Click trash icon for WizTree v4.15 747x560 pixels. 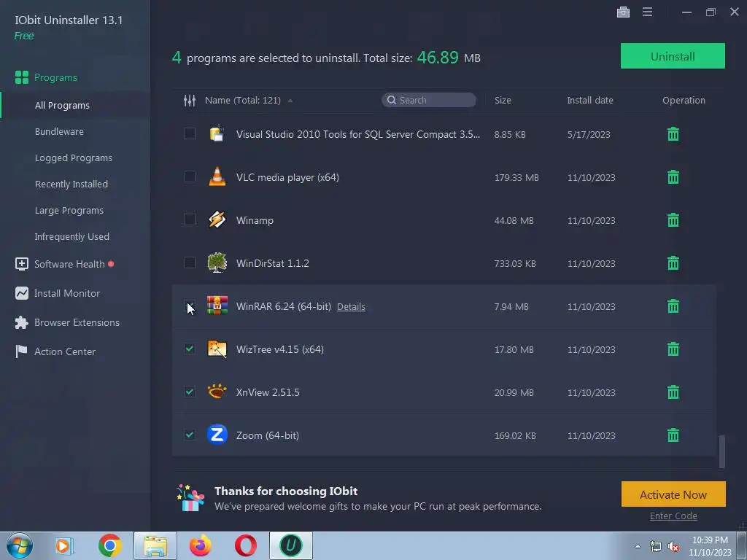tap(673, 349)
